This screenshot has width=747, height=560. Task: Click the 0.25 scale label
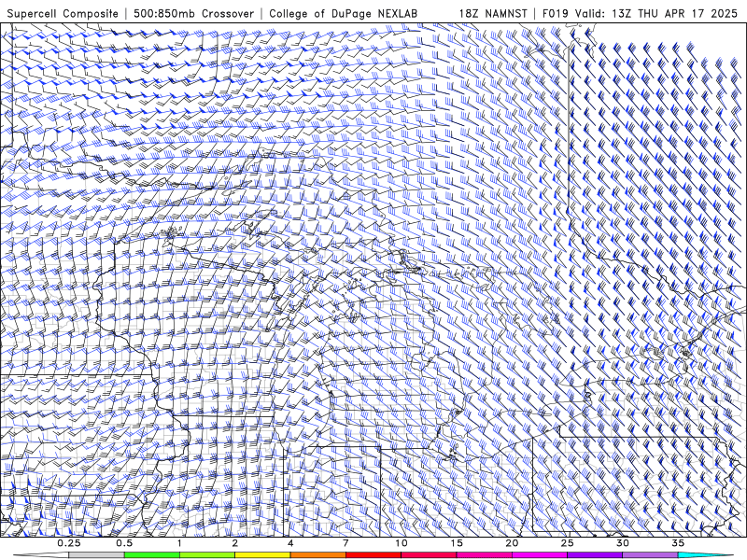(69, 543)
